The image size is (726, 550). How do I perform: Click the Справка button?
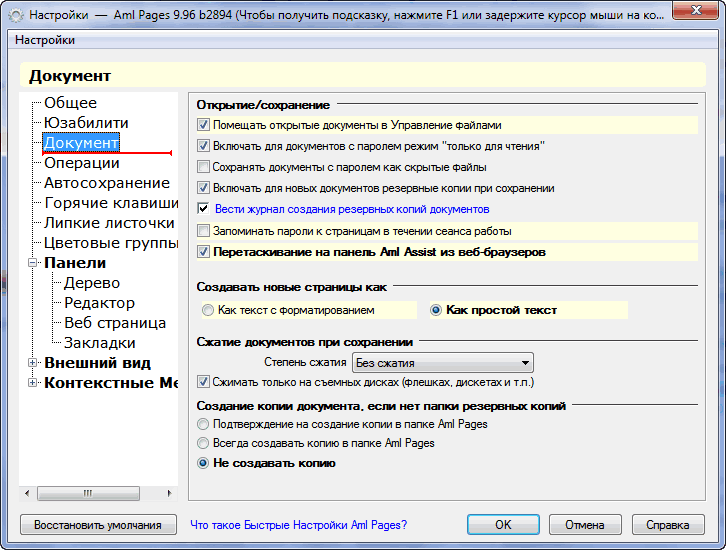click(668, 525)
